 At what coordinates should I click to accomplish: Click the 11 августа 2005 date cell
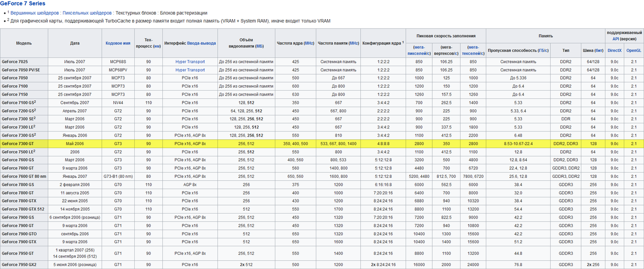point(75,192)
